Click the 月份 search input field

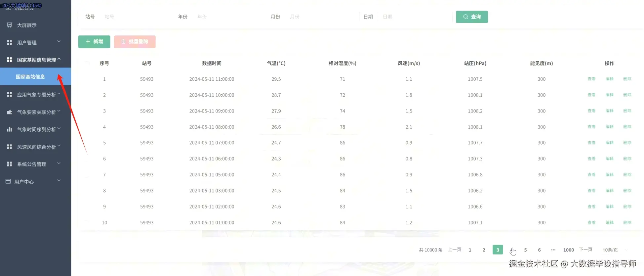coord(321,17)
